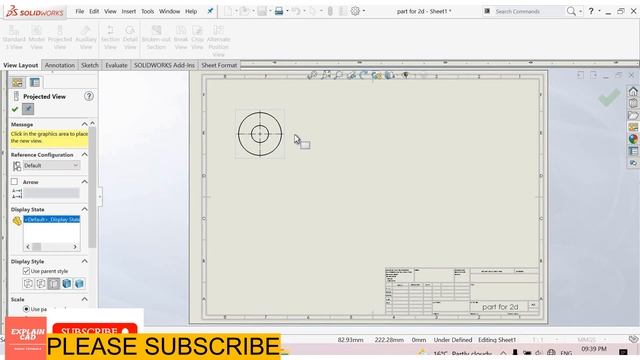Click the Print toolbar icon
The height and width of the screenshot is (360, 640).
point(279,11)
